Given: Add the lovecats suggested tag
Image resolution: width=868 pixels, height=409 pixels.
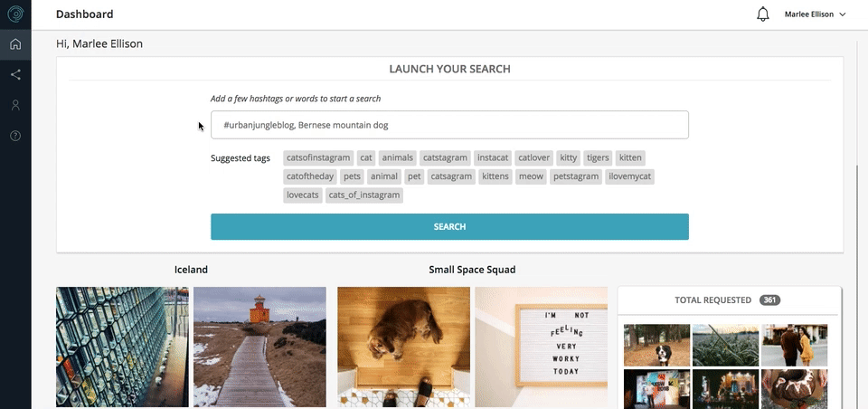Looking at the screenshot, I should point(303,195).
